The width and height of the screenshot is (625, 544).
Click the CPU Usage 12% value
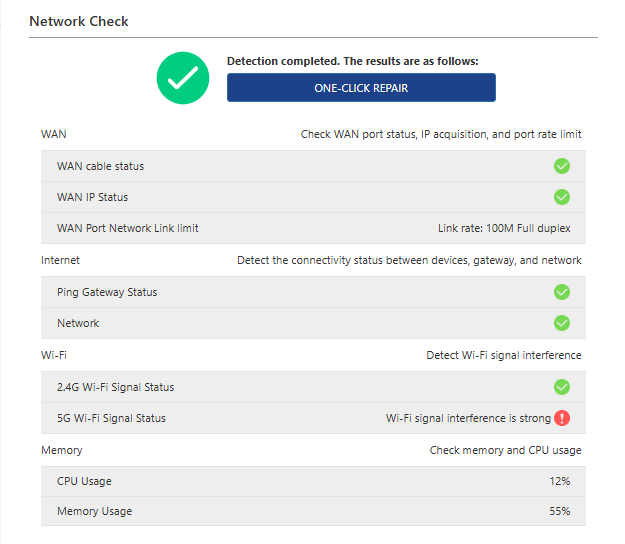coord(559,481)
